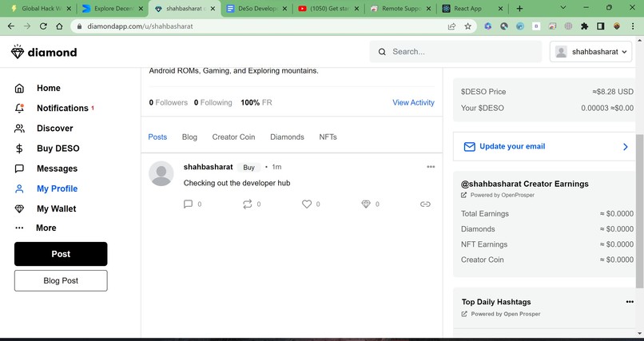Screen dimensions: 644x341
Task: Click the post text Checking out the developer hub
Action: [237, 183]
